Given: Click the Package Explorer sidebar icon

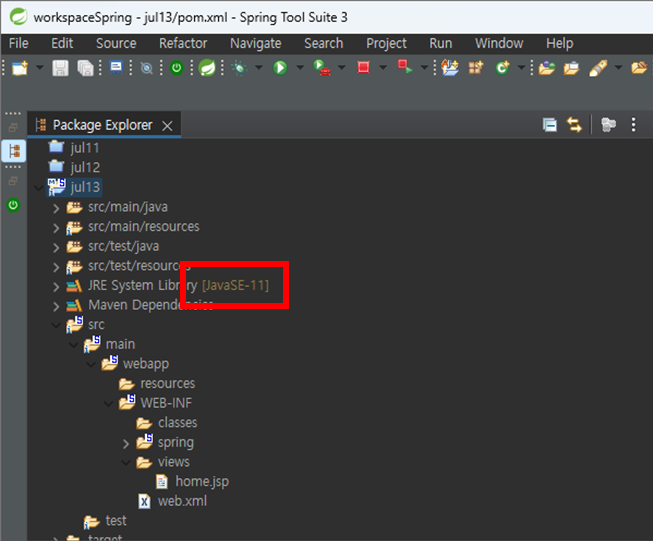Looking at the screenshot, I should click(x=14, y=151).
